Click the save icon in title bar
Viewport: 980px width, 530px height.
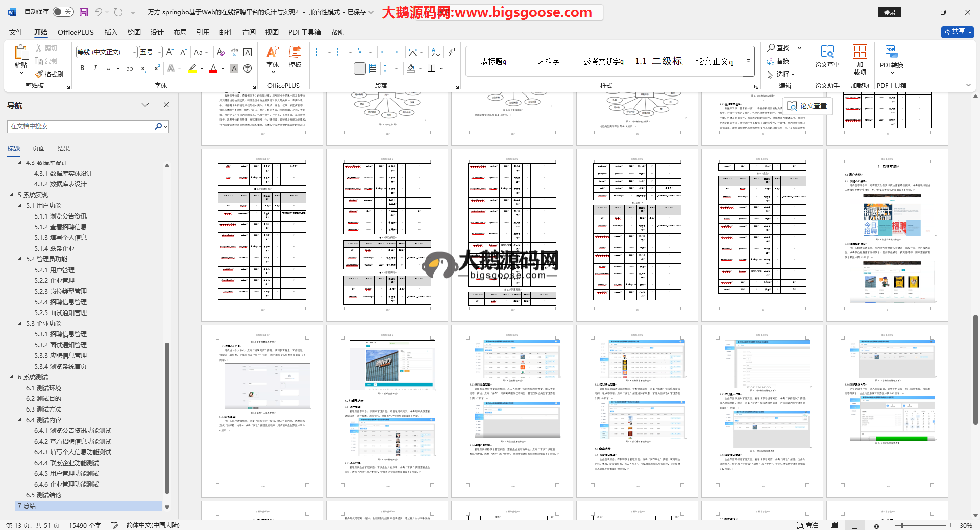tap(84, 12)
